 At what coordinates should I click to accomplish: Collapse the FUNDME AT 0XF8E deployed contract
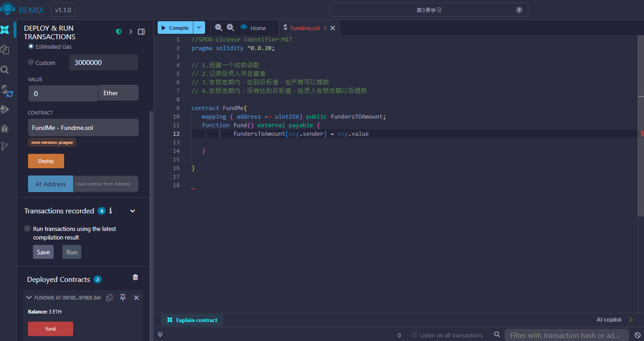point(29,298)
